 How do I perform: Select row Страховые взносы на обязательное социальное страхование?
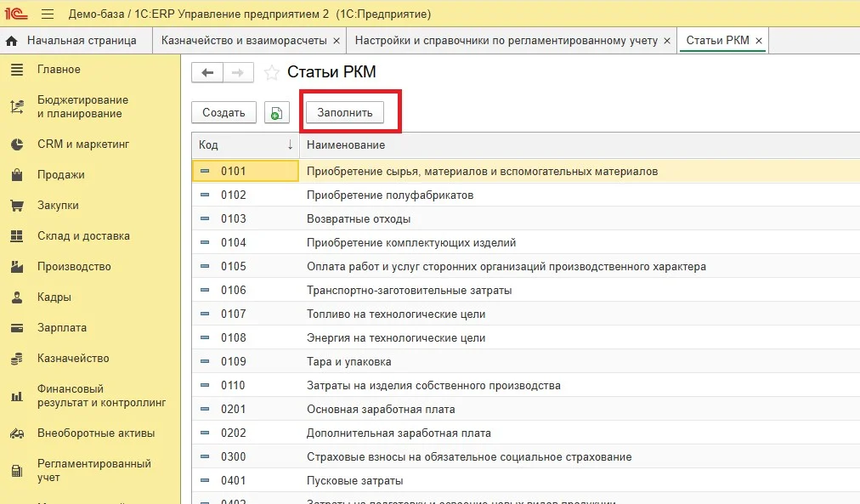click(x=526, y=457)
